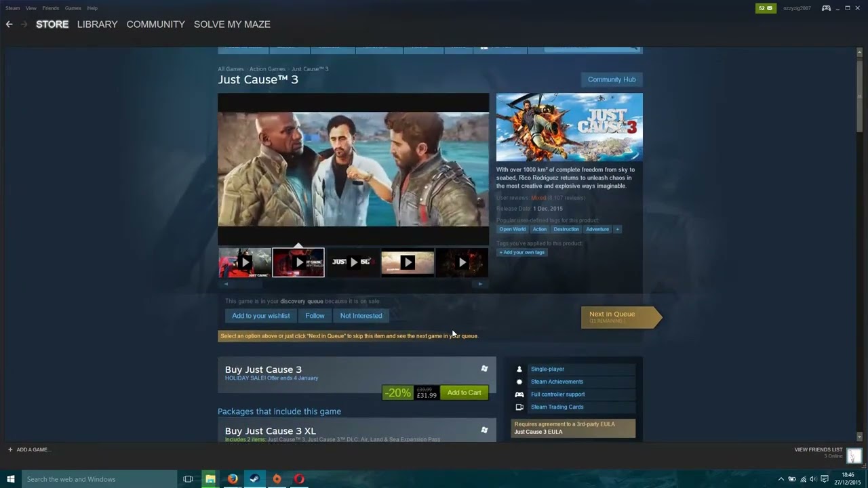
Task: Open the Action tag
Action: [x=540, y=229]
